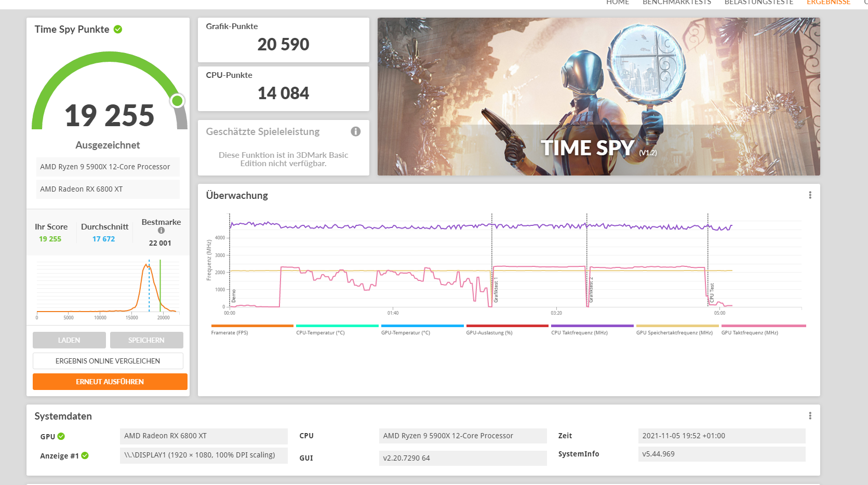Viewport: 868px width, 485px height.
Task: Click the SPEICHERN button
Action: click(146, 340)
